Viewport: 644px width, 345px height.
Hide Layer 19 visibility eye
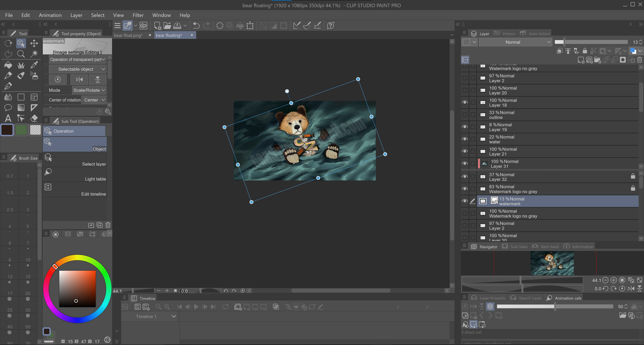[x=465, y=127]
